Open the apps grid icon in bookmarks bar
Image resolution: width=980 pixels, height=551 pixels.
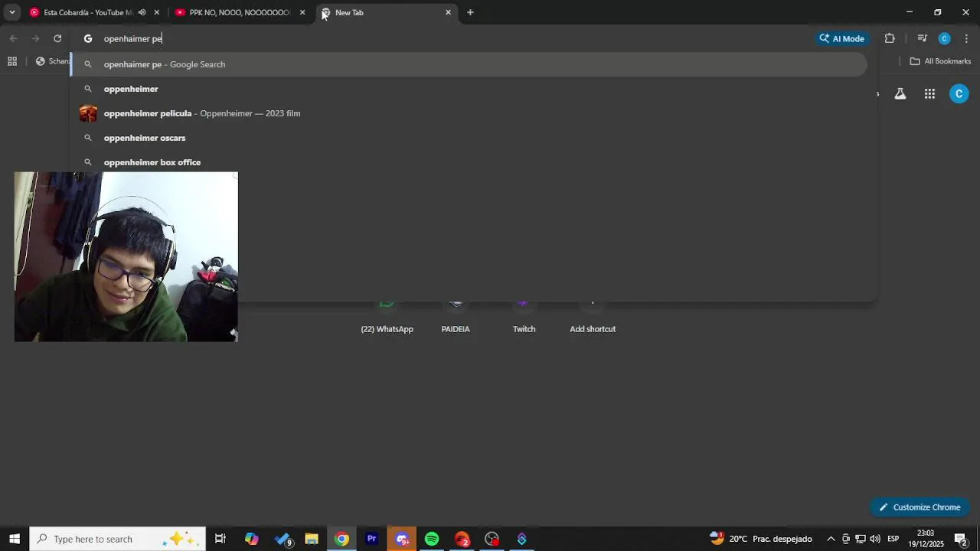tap(12, 61)
